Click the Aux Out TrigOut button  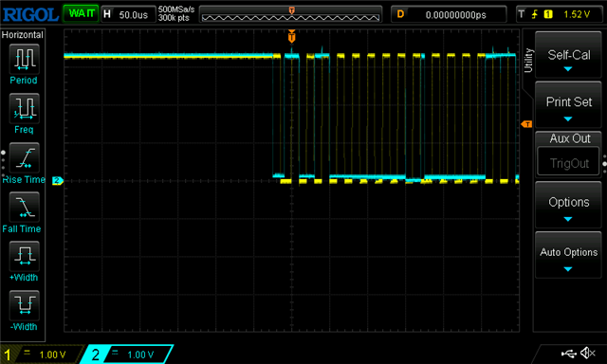pos(568,163)
